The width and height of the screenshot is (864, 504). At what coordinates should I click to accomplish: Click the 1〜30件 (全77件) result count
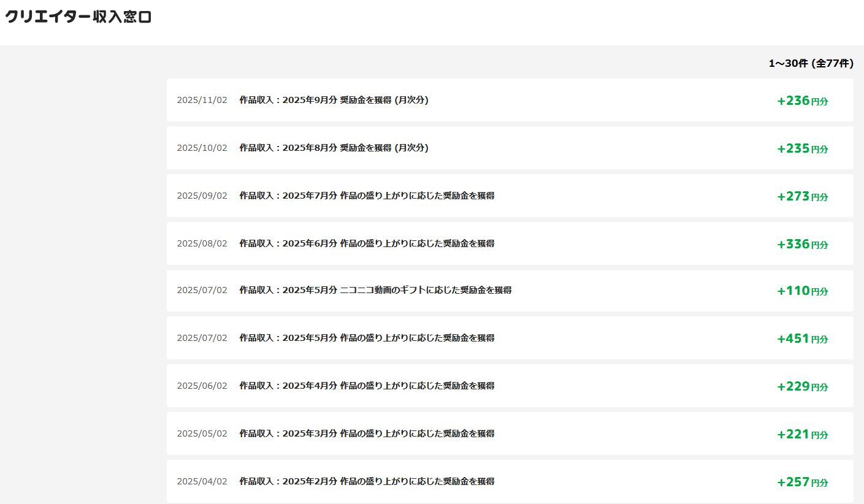point(811,63)
